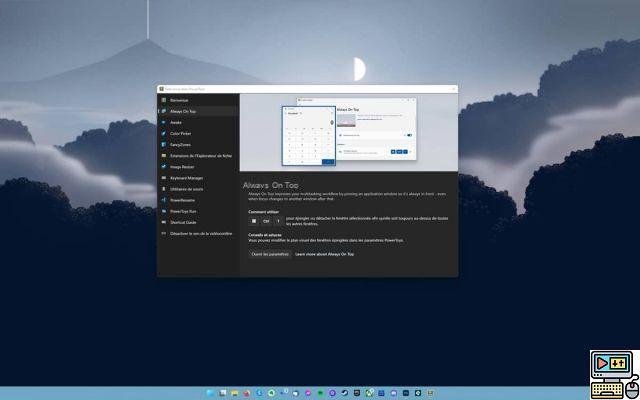
Task: Click the Ctrl key shortcut box
Action: click(266, 221)
